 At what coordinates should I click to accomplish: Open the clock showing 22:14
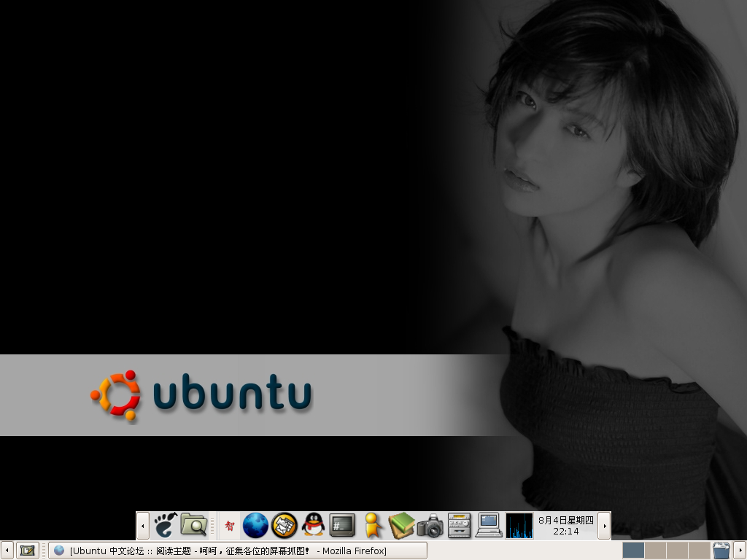tap(566, 526)
